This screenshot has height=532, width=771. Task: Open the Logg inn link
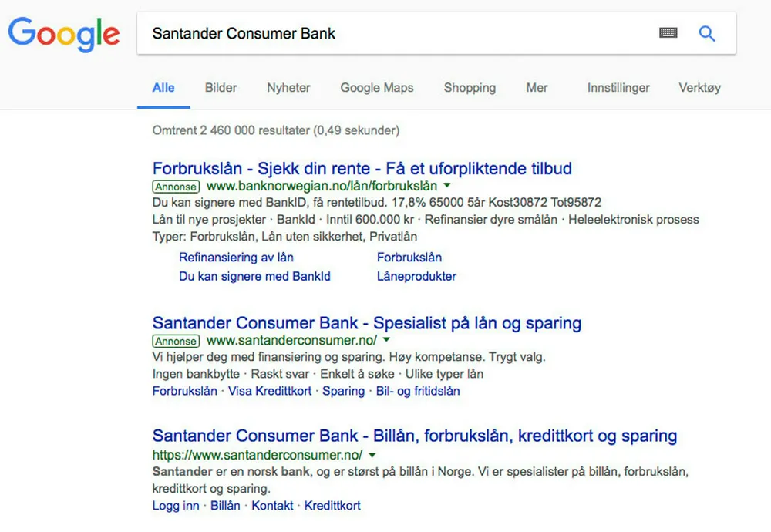(x=175, y=506)
